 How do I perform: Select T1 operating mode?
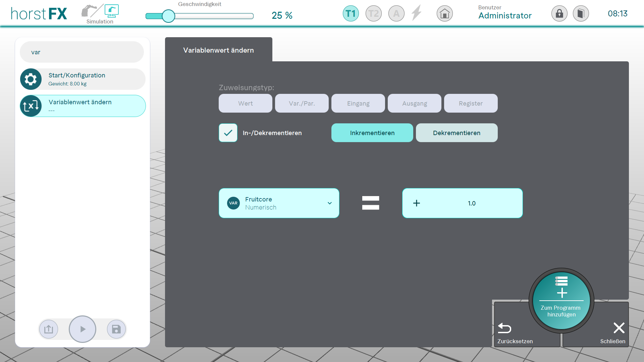point(351,14)
